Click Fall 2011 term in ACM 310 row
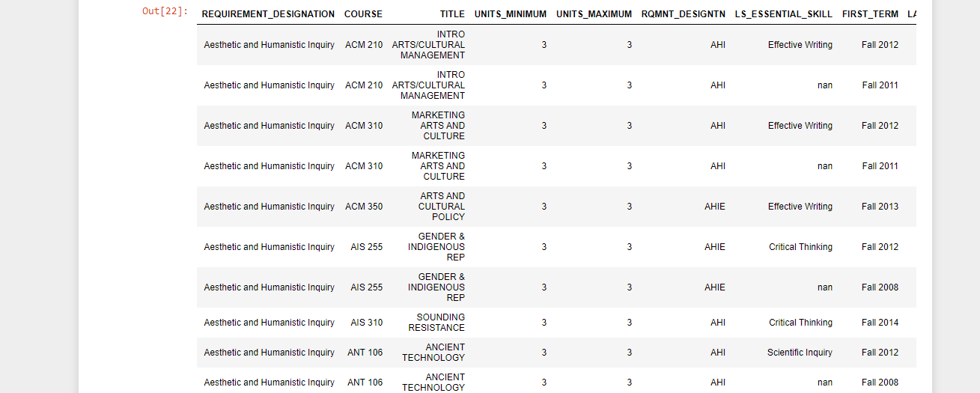980x393 pixels. click(880, 166)
